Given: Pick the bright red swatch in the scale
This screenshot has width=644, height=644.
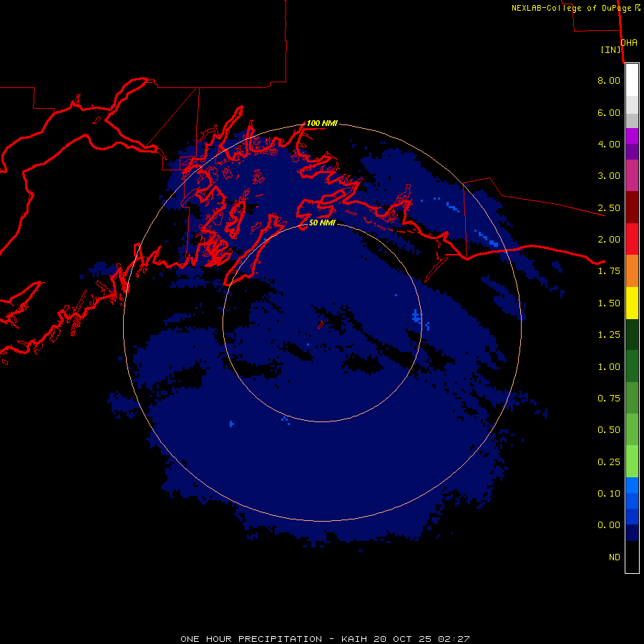Looking at the screenshot, I should pos(632,239).
